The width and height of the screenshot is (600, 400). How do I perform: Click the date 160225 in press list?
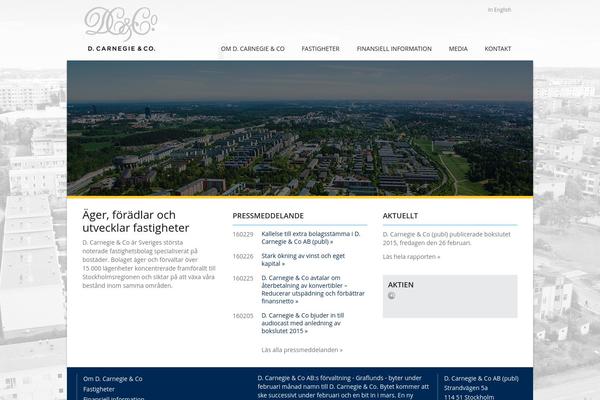[243, 278]
